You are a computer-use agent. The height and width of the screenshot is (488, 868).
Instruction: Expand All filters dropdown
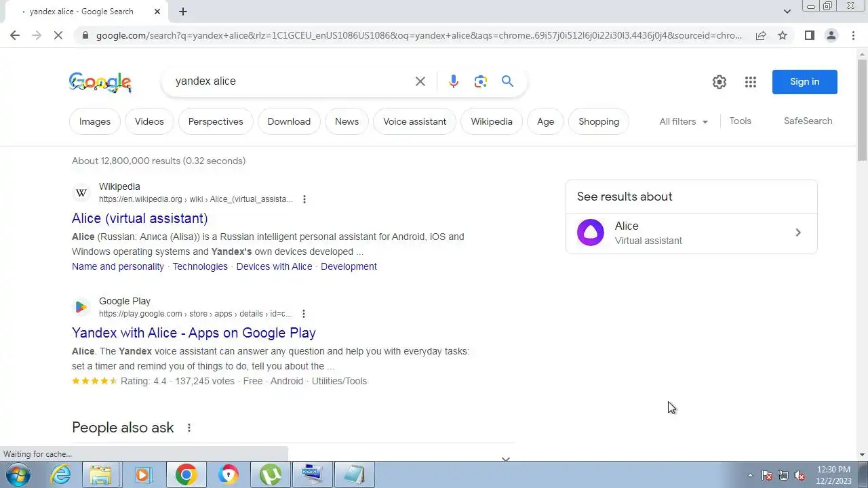pyautogui.click(x=684, y=121)
